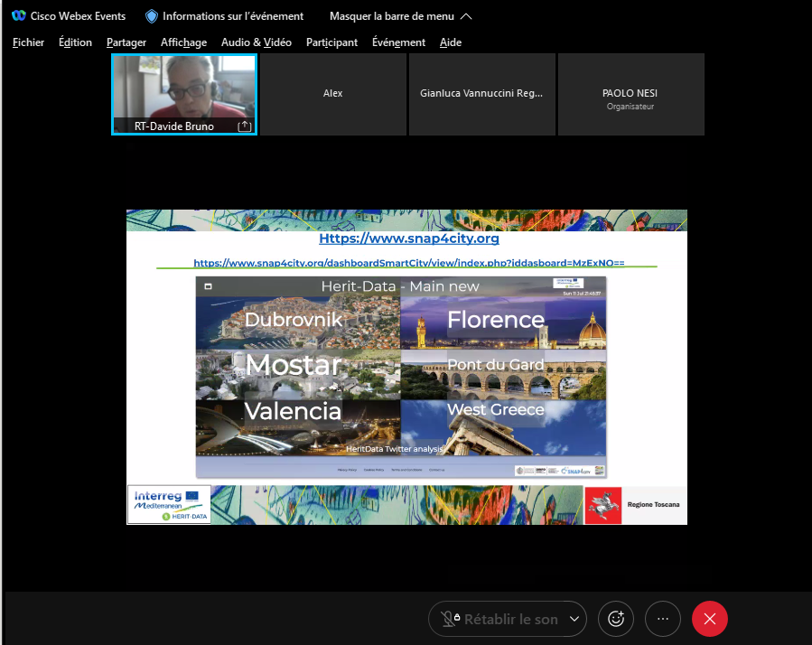Screen dimensions: 812x645
Task: Open the reactions smiley button
Action: tap(616, 619)
